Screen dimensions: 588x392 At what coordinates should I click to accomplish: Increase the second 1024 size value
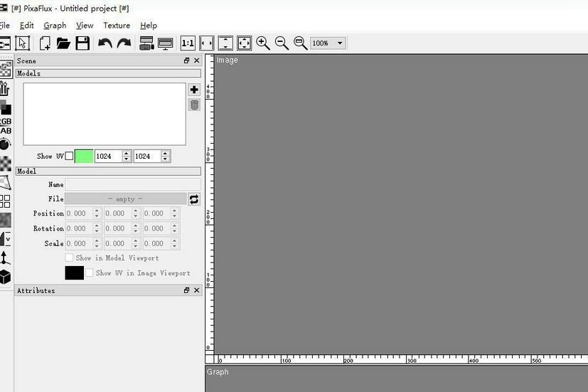click(166, 153)
